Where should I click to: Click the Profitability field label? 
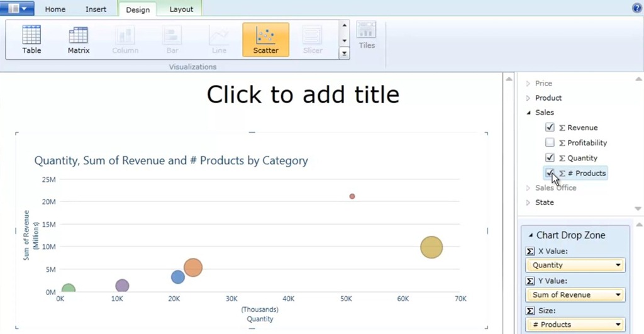click(x=587, y=143)
